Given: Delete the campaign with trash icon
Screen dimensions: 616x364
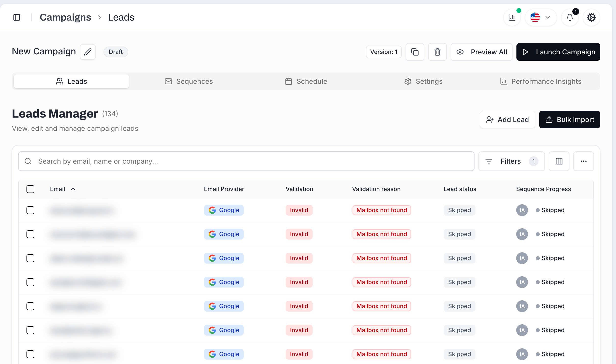Looking at the screenshot, I should (x=437, y=52).
